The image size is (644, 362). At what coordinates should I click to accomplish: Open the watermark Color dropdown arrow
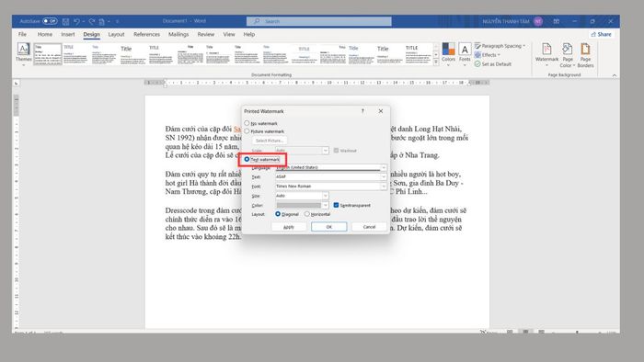click(325, 205)
